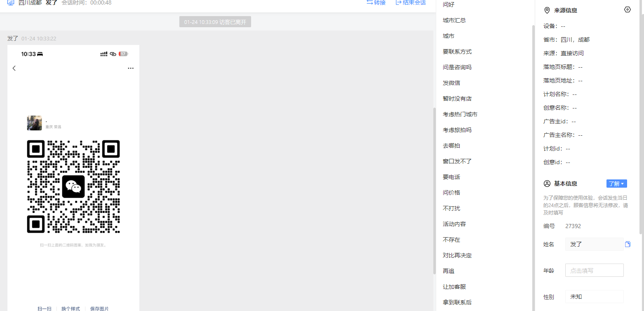
Task: Click 扫一扫 below the QR code
Action: [x=45, y=309]
